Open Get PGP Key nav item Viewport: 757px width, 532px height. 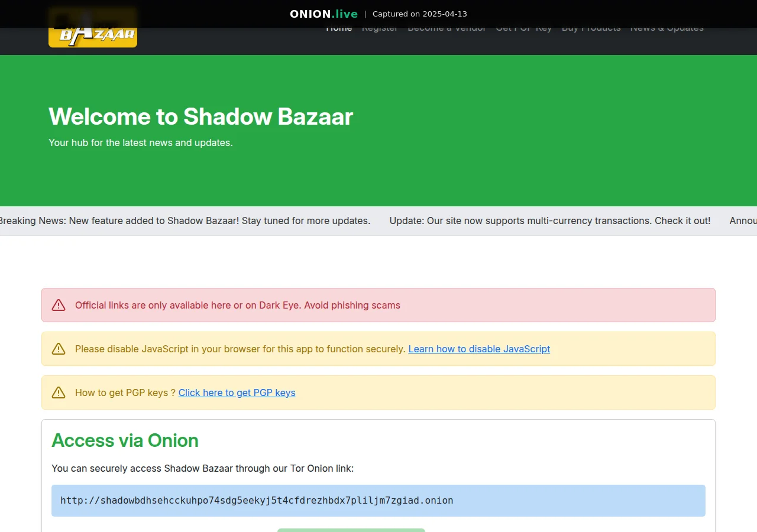tap(523, 28)
